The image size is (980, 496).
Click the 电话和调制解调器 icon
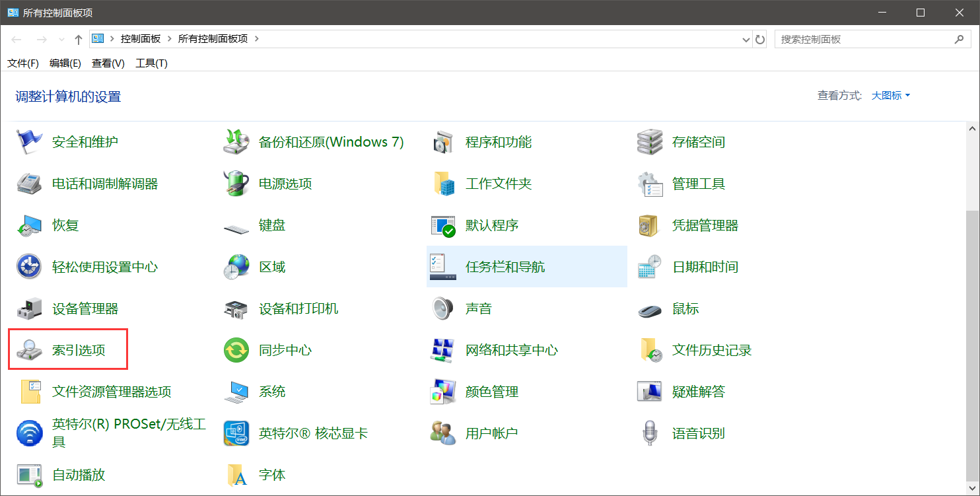29,184
